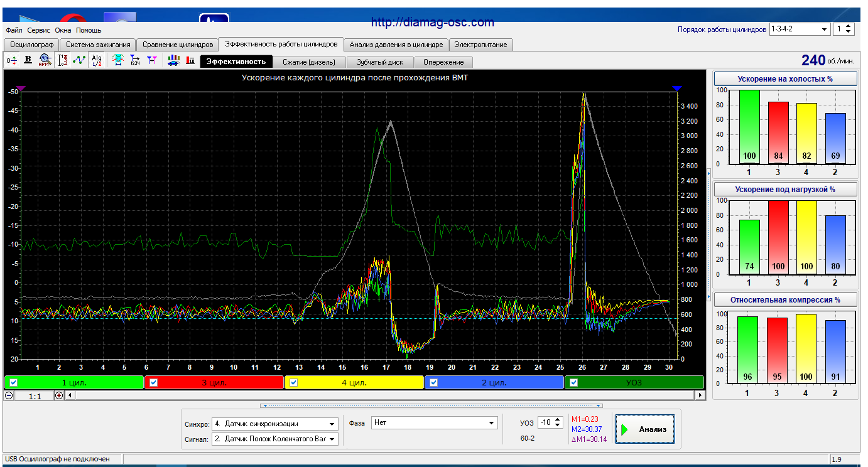Image resolution: width=868 pixels, height=467 pixels.
Task: Toggle the '2 цил.' checkbox
Action: point(433,382)
